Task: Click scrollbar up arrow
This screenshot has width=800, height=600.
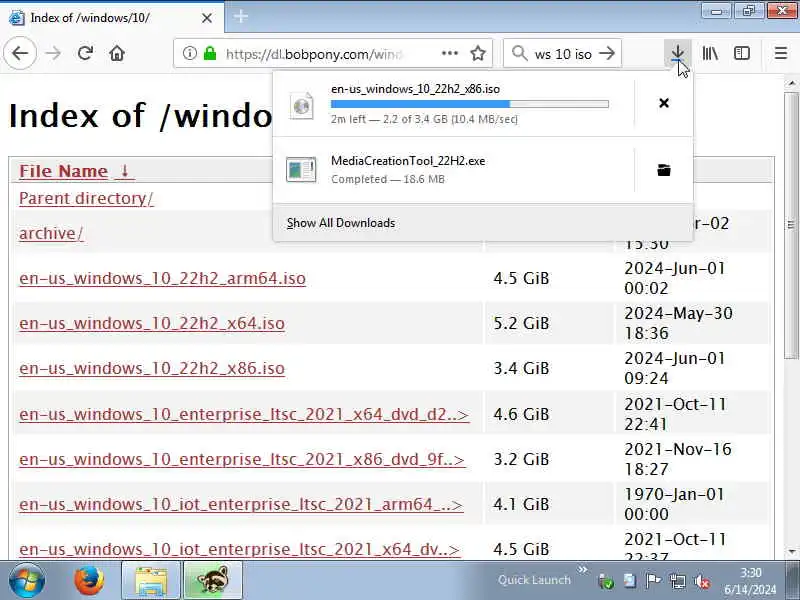Action: [x=791, y=83]
